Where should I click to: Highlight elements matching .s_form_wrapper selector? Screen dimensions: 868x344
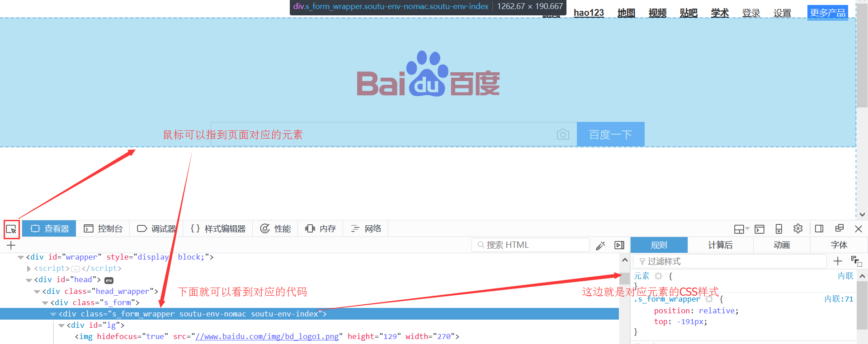point(709,299)
